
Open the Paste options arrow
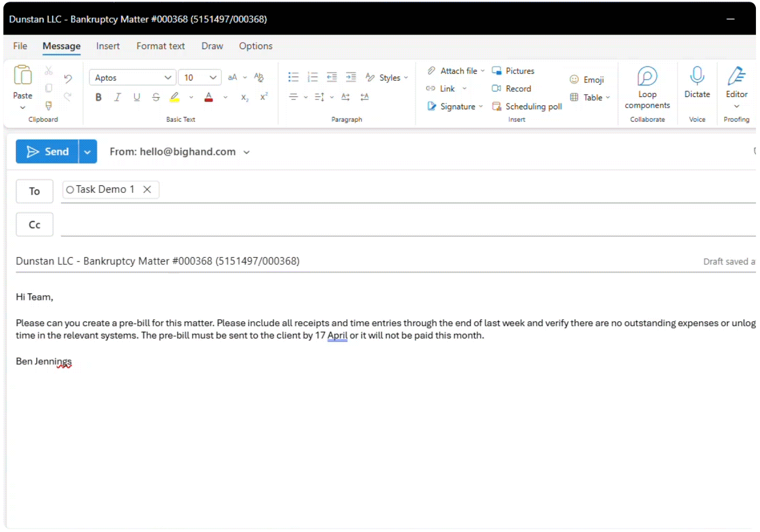click(x=22, y=108)
